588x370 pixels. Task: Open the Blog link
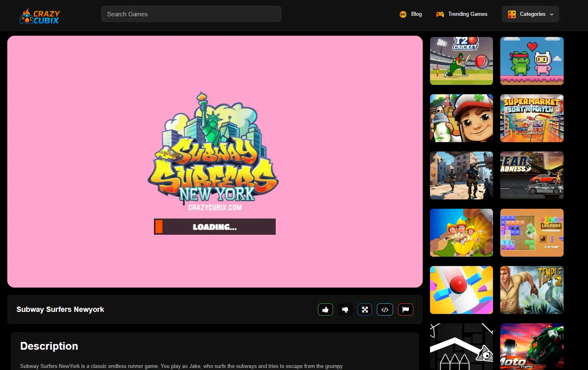pos(411,14)
